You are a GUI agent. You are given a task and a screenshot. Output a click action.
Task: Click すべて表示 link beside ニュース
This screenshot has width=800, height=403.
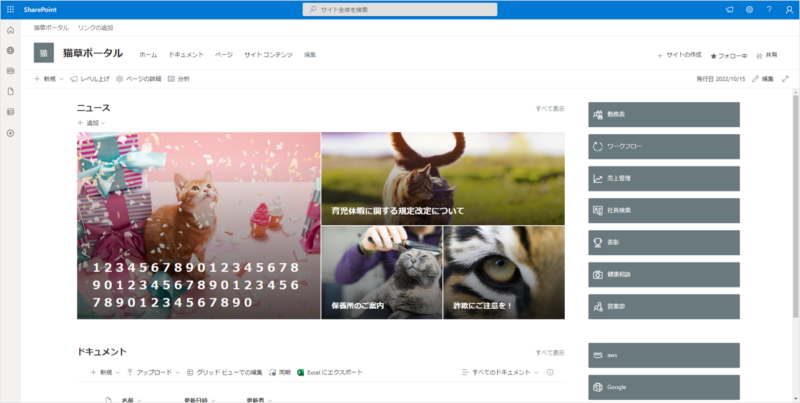[549, 108]
